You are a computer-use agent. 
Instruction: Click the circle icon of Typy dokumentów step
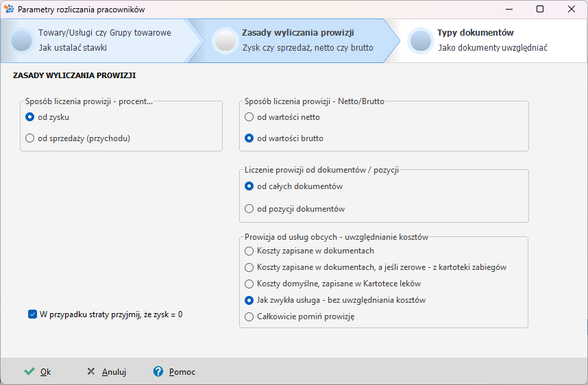click(421, 40)
